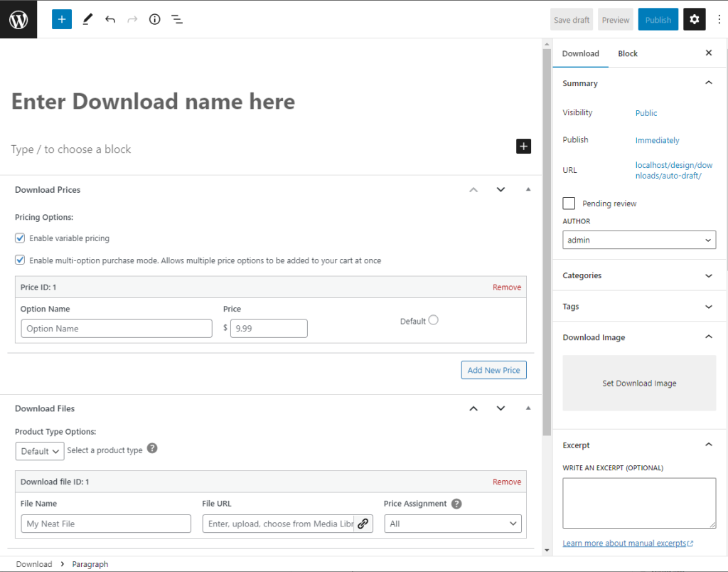The image size is (728, 572).
Task: Click the editor vertical scrollbar
Action: (547, 242)
